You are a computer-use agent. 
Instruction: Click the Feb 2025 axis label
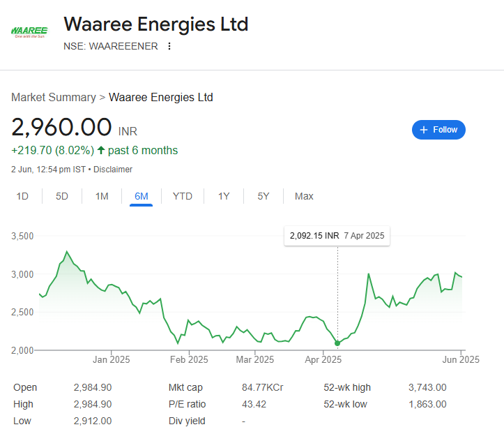[x=189, y=359]
